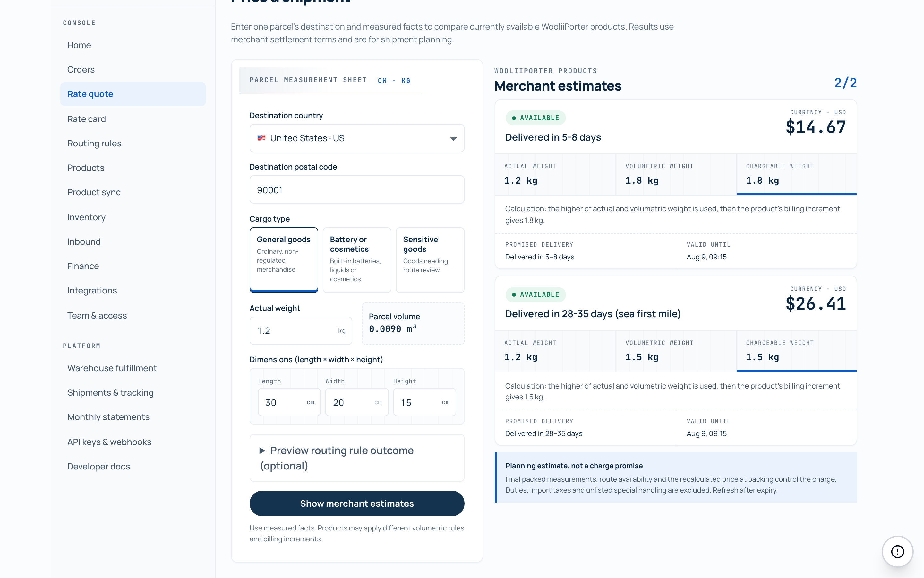Image resolution: width=924 pixels, height=578 pixels.
Task: Edit the actual weight input field
Action: coord(301,331)
